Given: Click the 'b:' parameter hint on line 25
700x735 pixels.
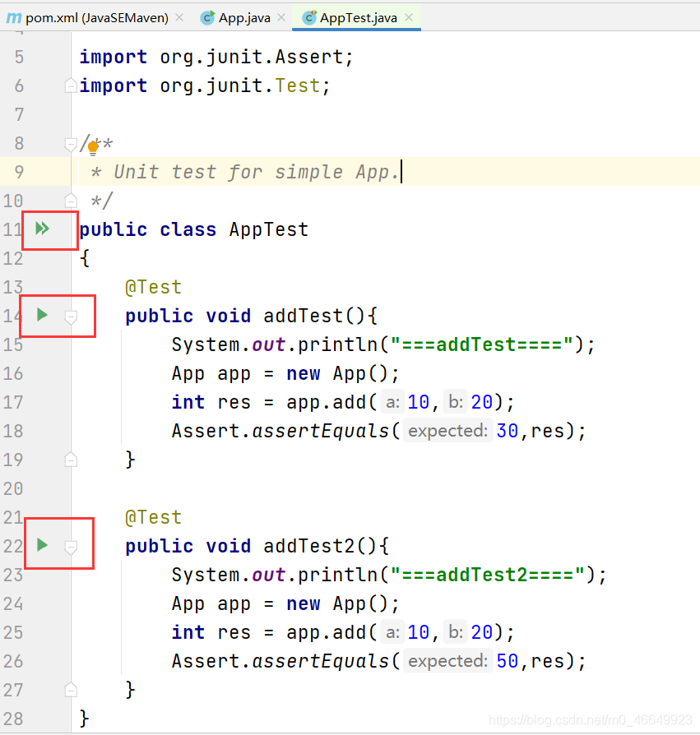Looking at the screenshot, I should point(456,633).
